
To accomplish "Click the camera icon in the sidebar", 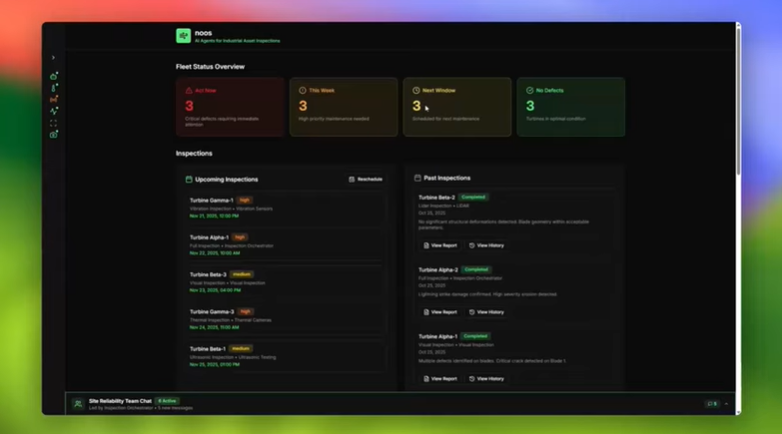I will coord(54,134).
